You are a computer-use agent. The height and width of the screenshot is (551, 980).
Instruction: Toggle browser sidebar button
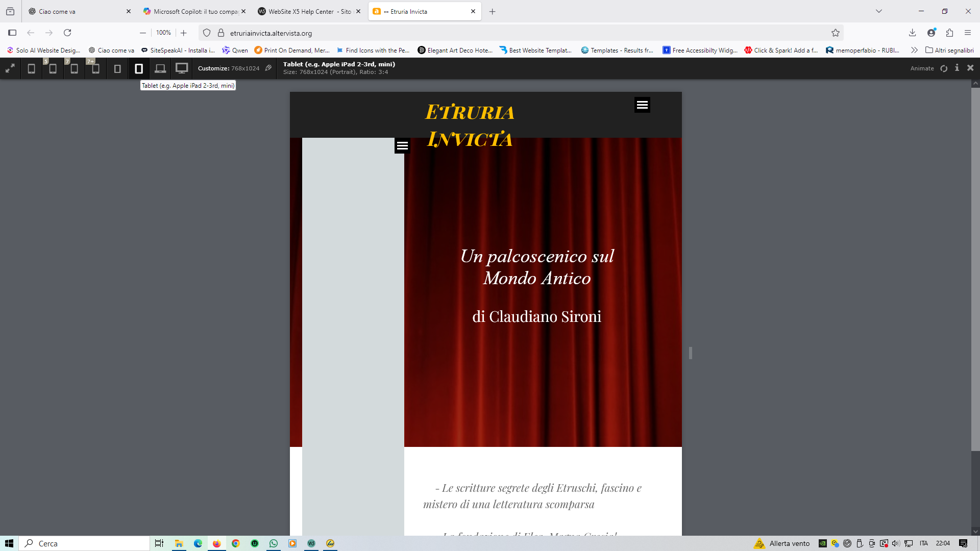(x=12, y=33)
